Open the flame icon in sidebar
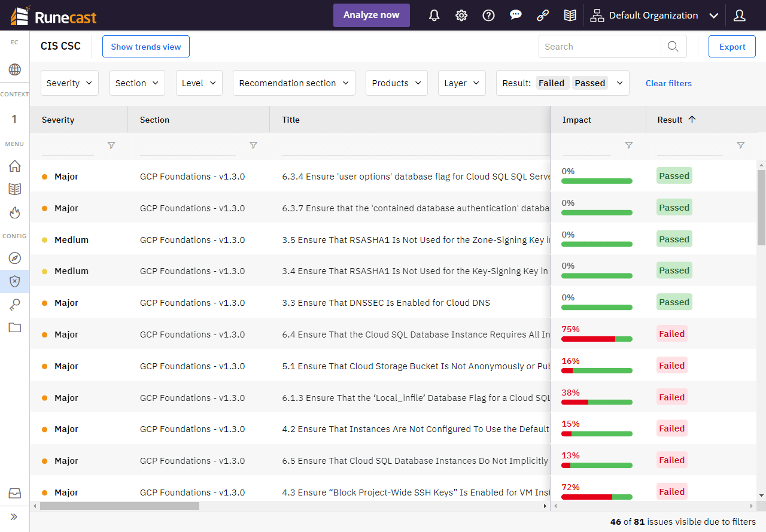Screen dimensions: 766x532 coord(14,212)
